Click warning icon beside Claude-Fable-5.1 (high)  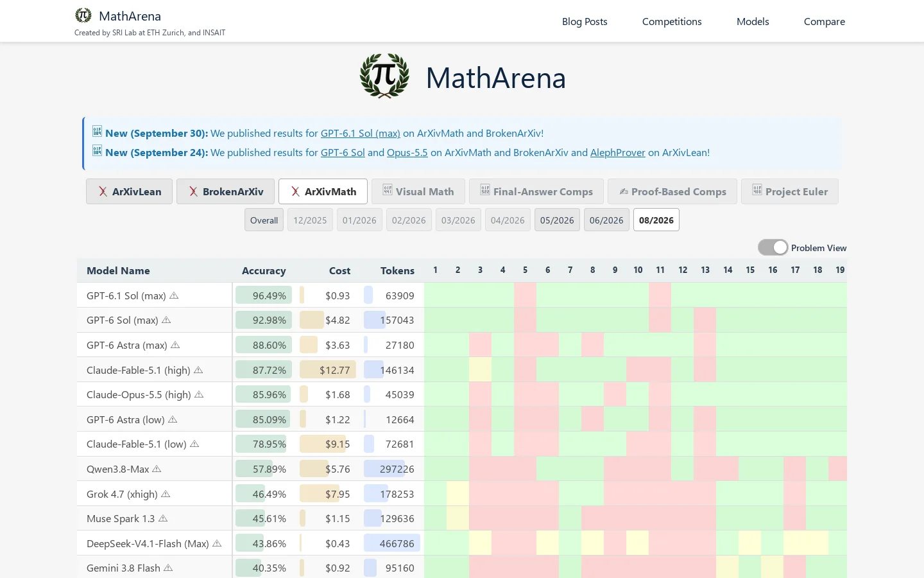(198, 370)
